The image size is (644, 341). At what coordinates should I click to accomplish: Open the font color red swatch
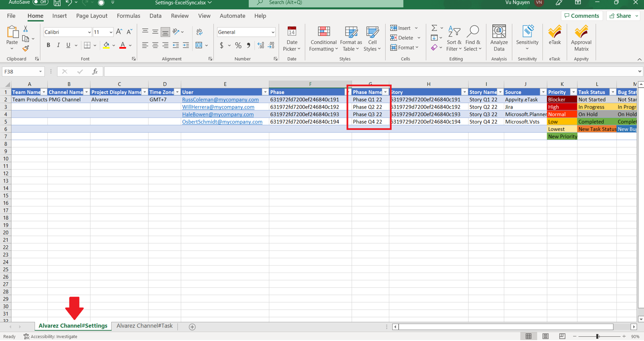(x=122, y=45)
